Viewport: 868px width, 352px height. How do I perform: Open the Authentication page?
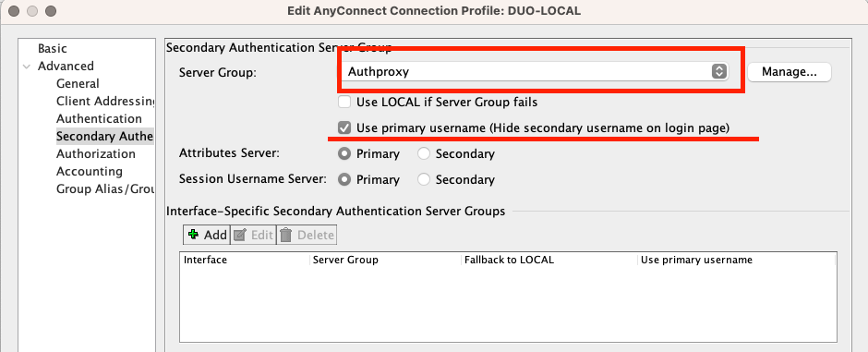tap(99, 118)
